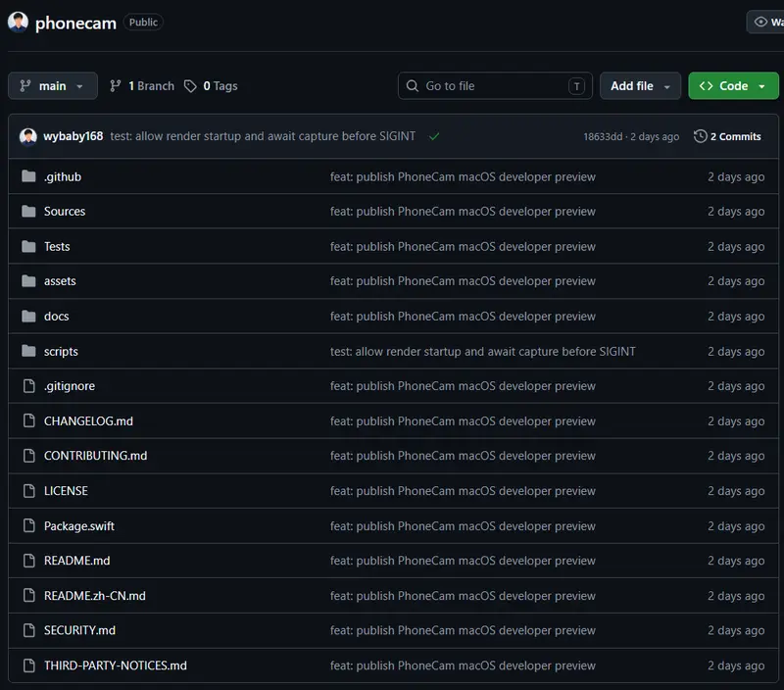Click the green commit status checkmark
Viewport: 784px width, 690px height.
[434, 136]
